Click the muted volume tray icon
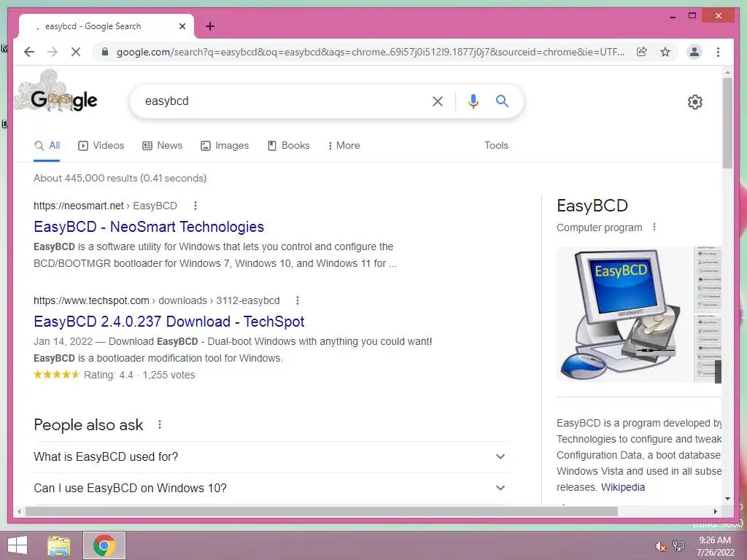 coord(660,546)
